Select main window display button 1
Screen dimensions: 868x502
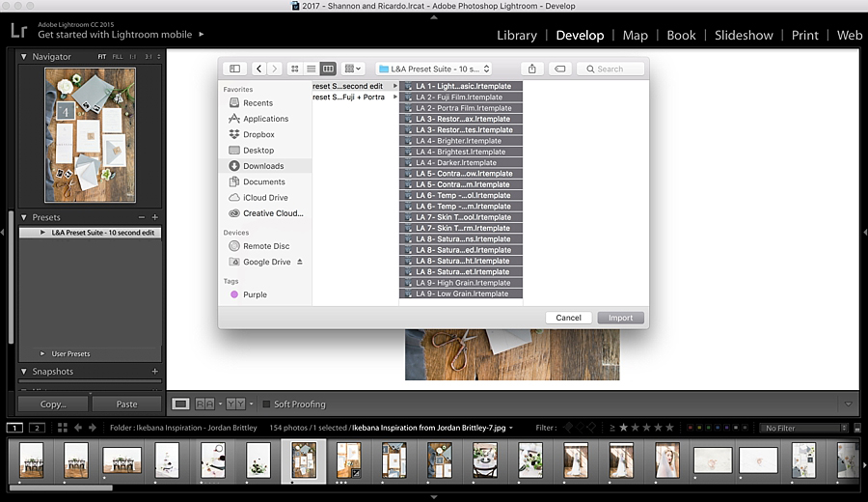14,428
